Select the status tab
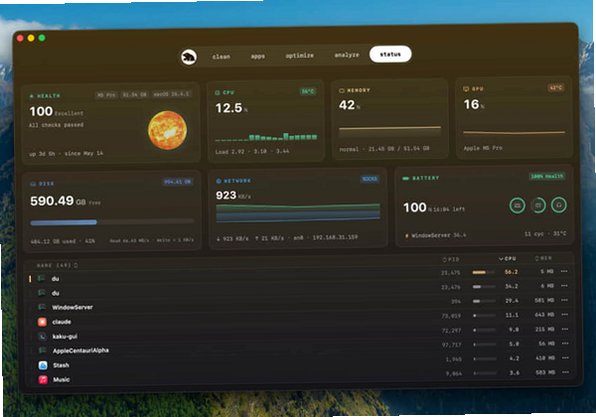 pos(390,54)
